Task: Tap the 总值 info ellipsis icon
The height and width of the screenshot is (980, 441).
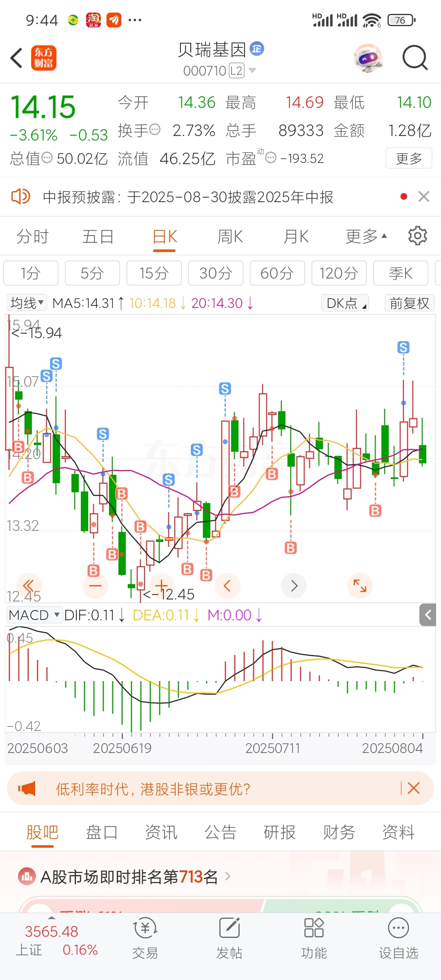Action: pos(47,158)
